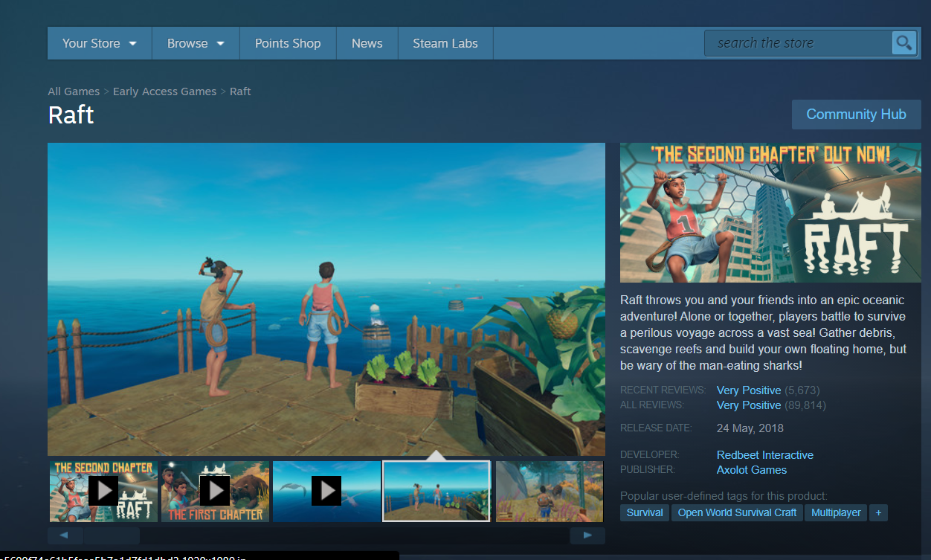Viewport: 931px width, 560px height.
Task: Open the News tab
Action: click(x=367, y=43)
